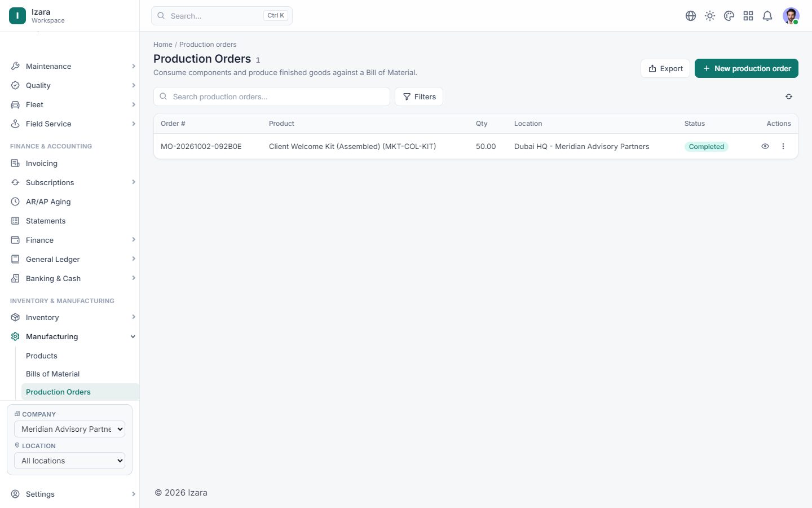Open the color palette theme icon
Viewport: 812px width, 508px height.
click(x=729, y=16)
